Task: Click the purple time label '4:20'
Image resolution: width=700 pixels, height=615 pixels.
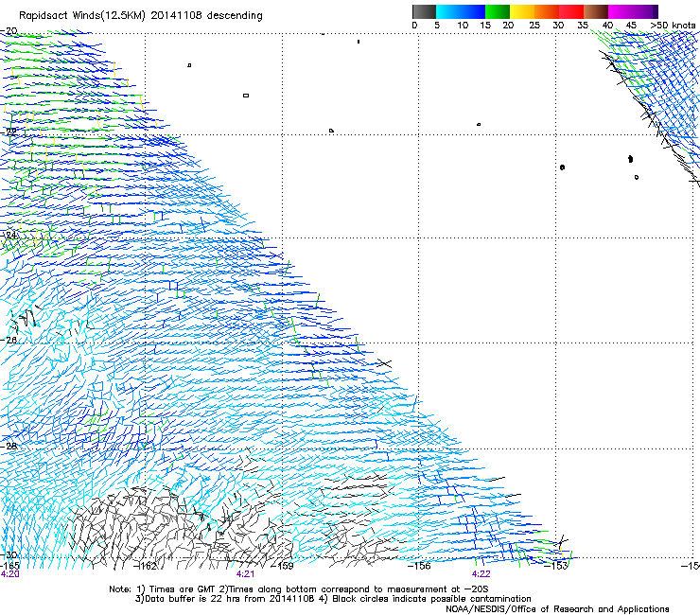Action: [x=9, y=574]
